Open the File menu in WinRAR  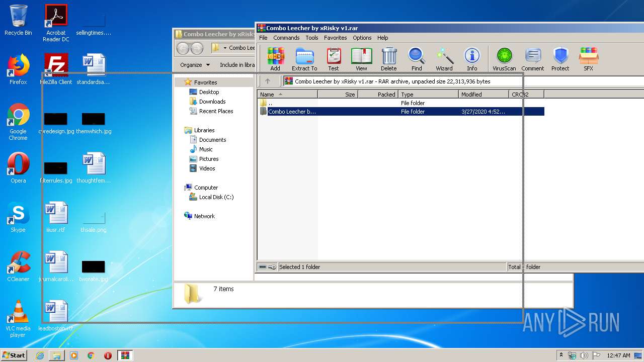point(263,38)
